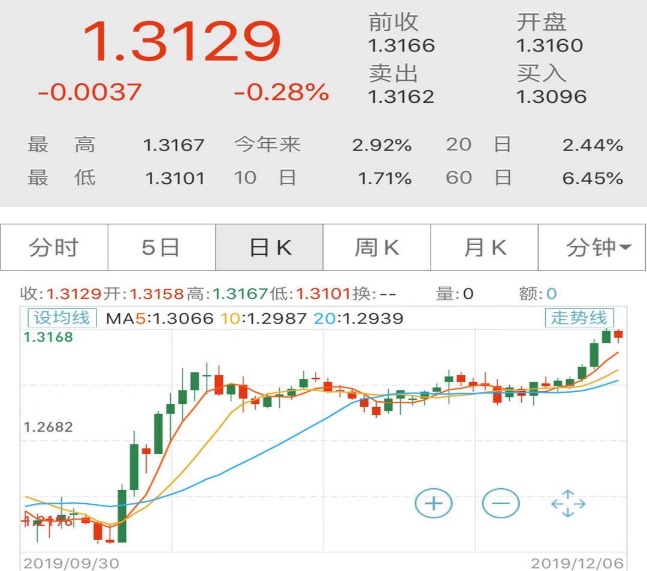The image size is (647, 571).
Task: Switch to 月K monthly candlestick tab
Action: (x=484, y=248)
